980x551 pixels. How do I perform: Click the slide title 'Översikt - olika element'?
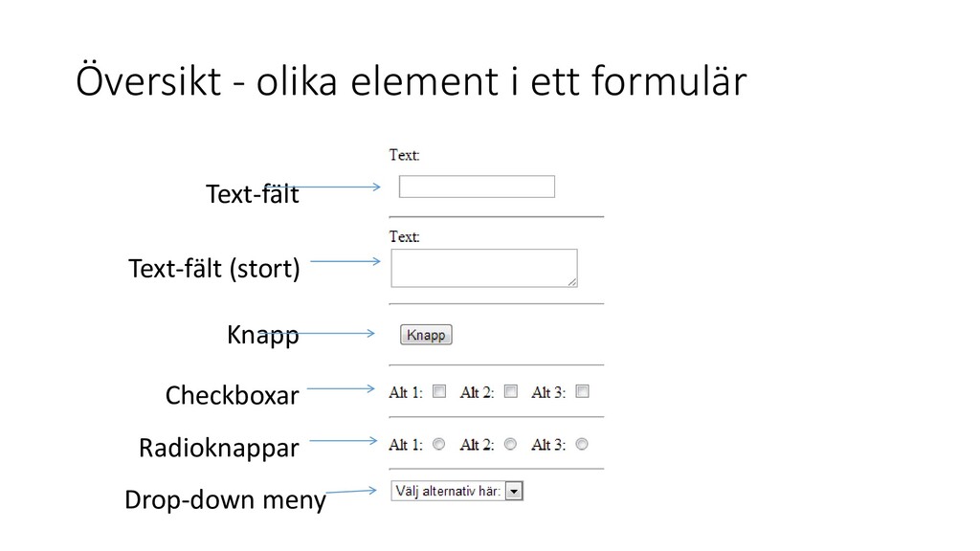pos(287,81)
